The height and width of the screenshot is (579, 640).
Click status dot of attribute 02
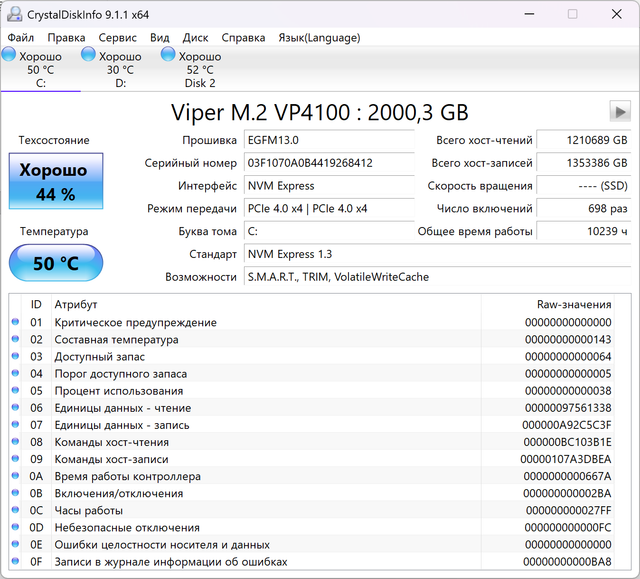point(16,339)
